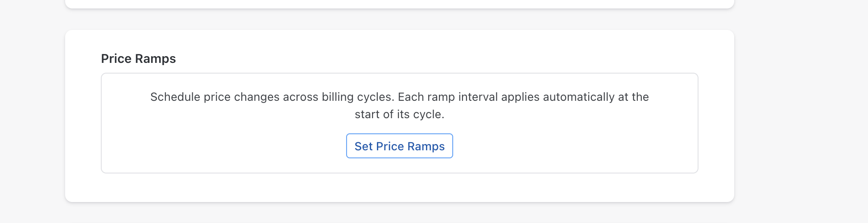Click the word 'Ramps' in the section heading
The height and width of the screenshot is (223, 868).
click(x=155, y=58)
